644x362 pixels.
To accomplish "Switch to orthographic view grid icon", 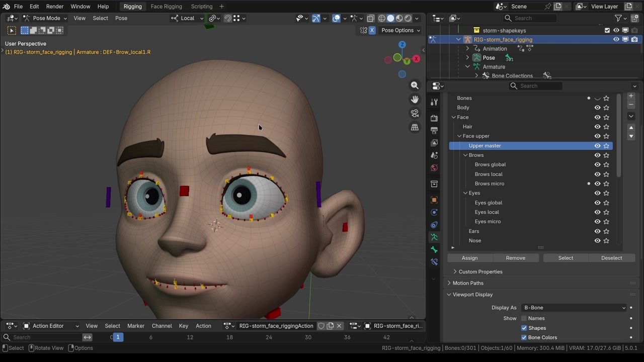I will tap(415, 128).
